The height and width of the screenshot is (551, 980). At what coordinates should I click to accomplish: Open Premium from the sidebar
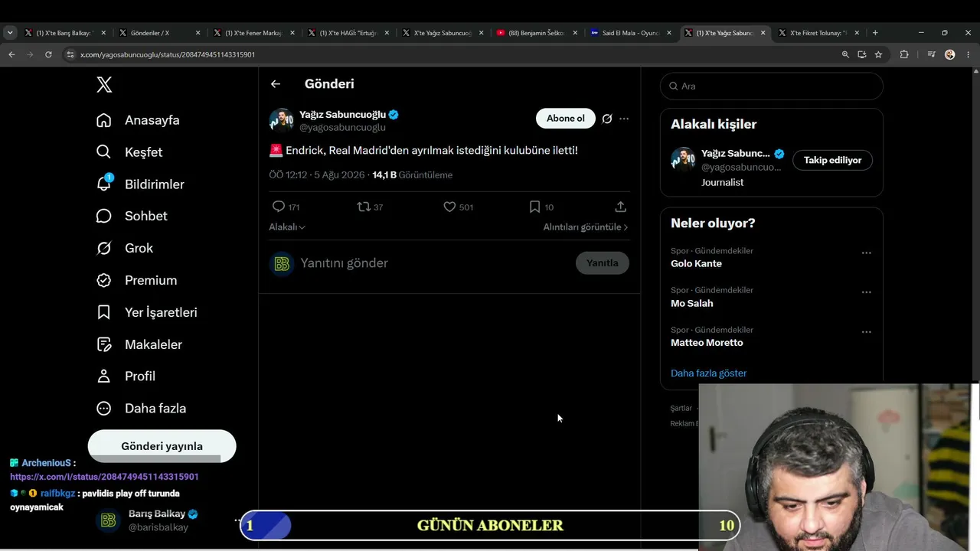(136, 281)
